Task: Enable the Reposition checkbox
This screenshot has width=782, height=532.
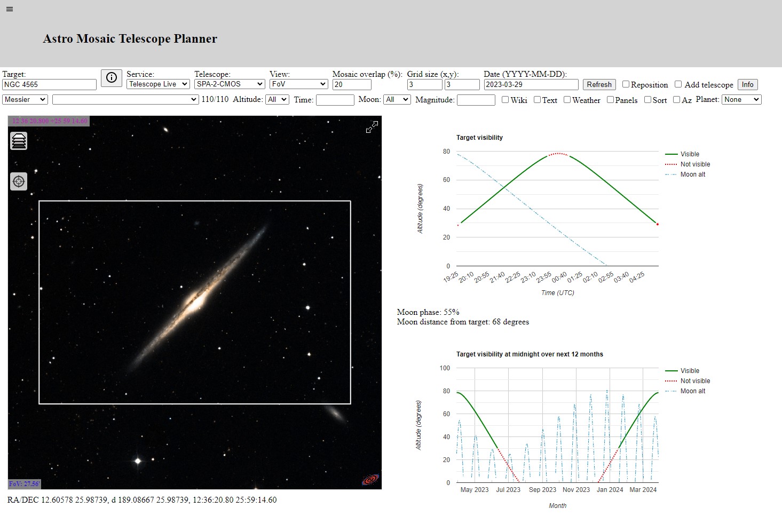Action: [626, 84]
